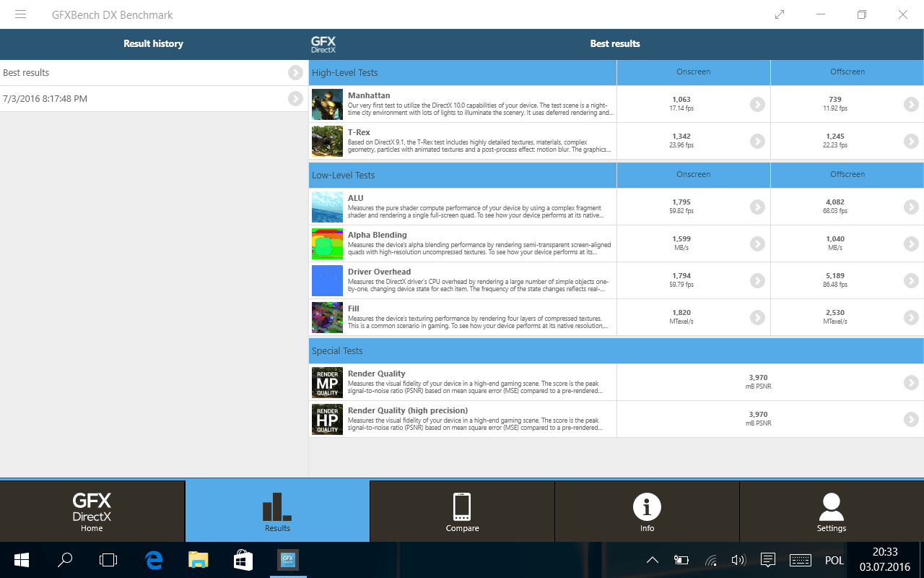Open the Windows Start menu

click(x=21, y=560)
